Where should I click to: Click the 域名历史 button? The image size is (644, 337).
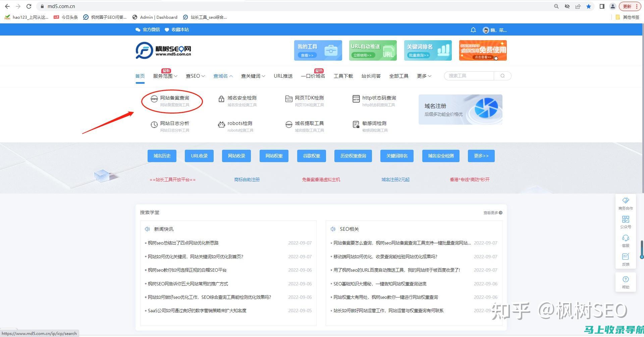pos(162,156)
